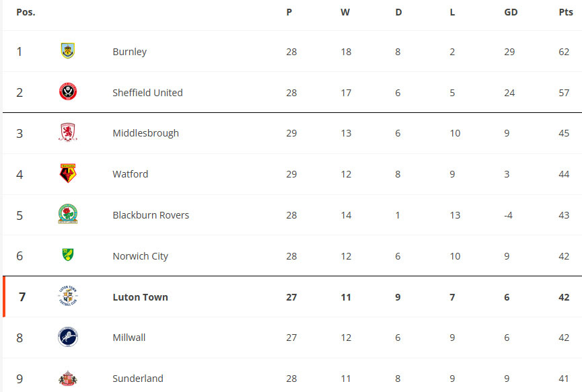The image size is (582, 392).
Task: Click the W column header
Action: pyautogui.click(x=345, y=12)
